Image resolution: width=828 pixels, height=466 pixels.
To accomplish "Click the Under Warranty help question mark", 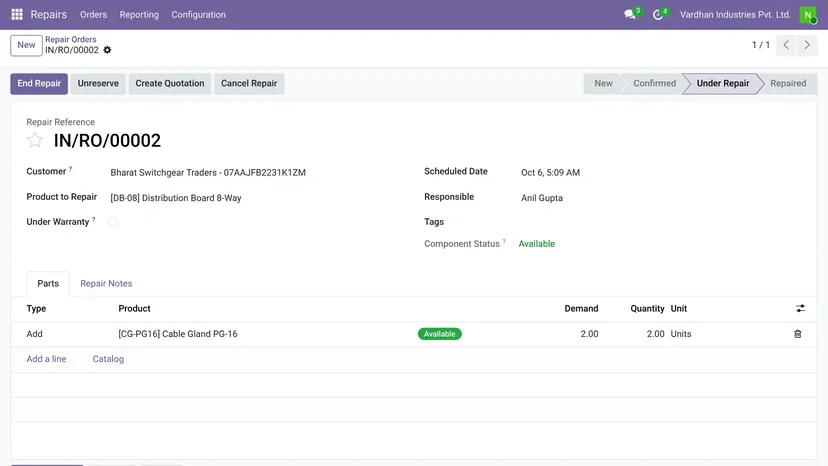I will [93, 220].
